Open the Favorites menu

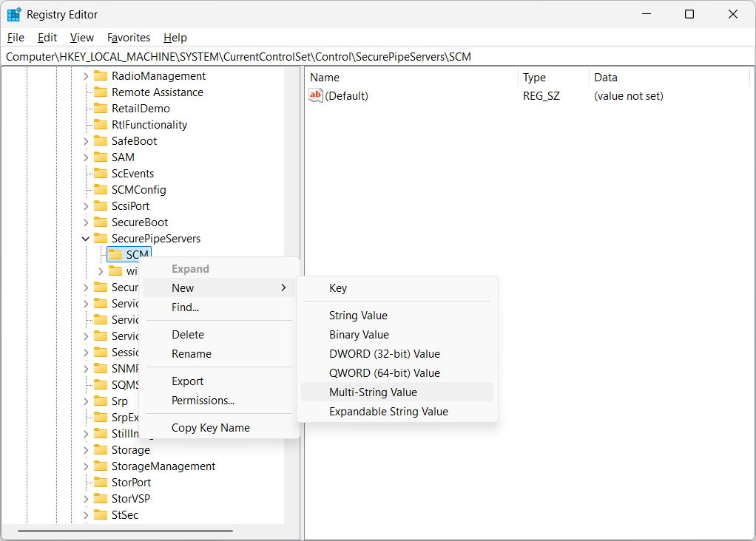(x=129, y=38)
